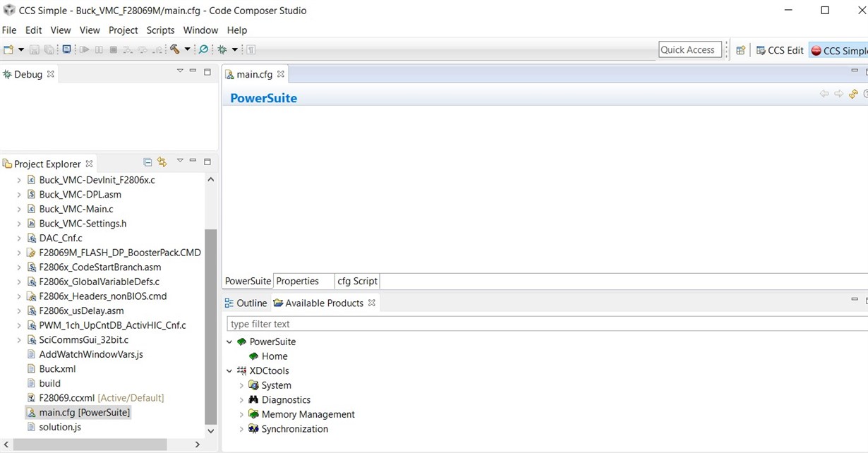868x453 pixels.
Task: Expand Buck_VMC-Main.c in Project Explorer
Action: 19,209
